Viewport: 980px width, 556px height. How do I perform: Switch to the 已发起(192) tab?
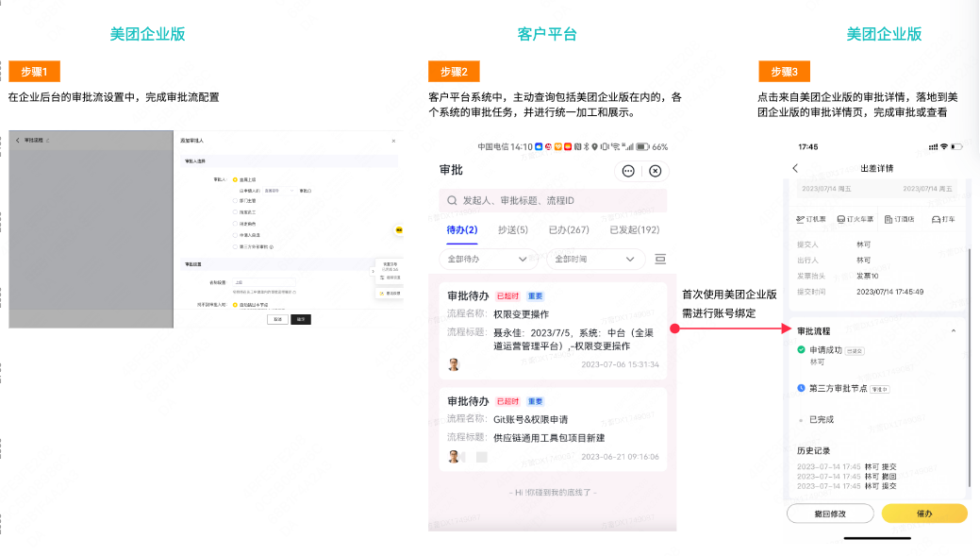[x=635, y=229]
